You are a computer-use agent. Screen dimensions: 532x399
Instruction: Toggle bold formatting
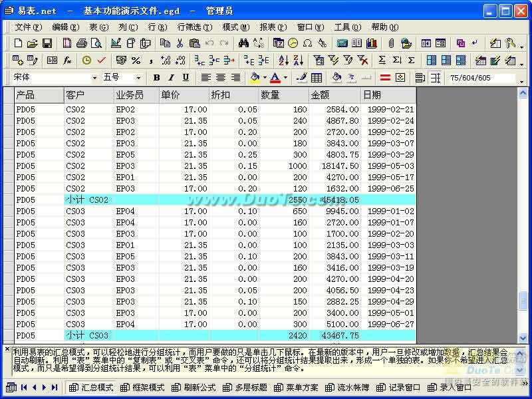tap(156, 78)
